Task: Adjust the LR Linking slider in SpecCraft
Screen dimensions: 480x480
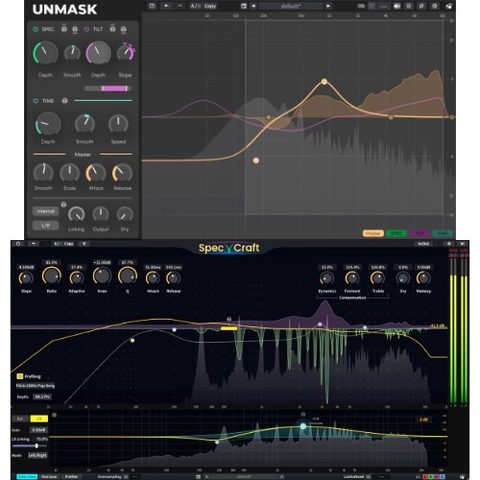Action: point(30,446)
